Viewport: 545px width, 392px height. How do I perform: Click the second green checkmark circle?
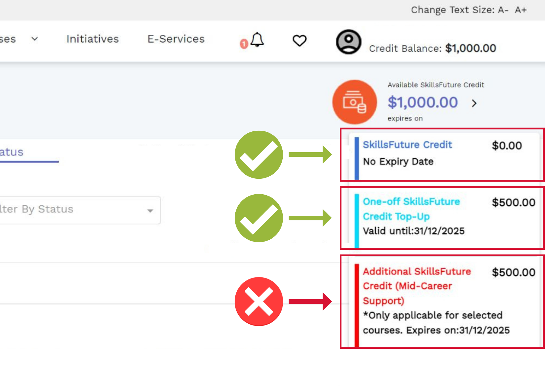point(259,218)
